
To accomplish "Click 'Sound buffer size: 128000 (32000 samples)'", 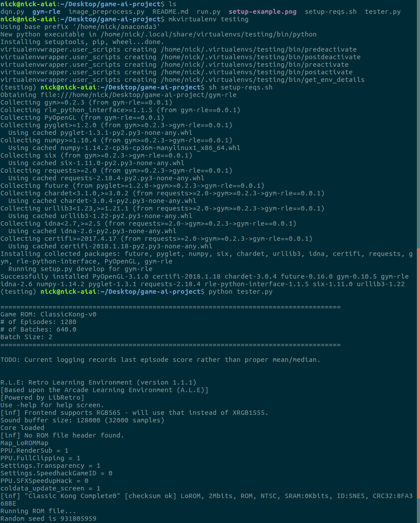I will click(82, 420).
